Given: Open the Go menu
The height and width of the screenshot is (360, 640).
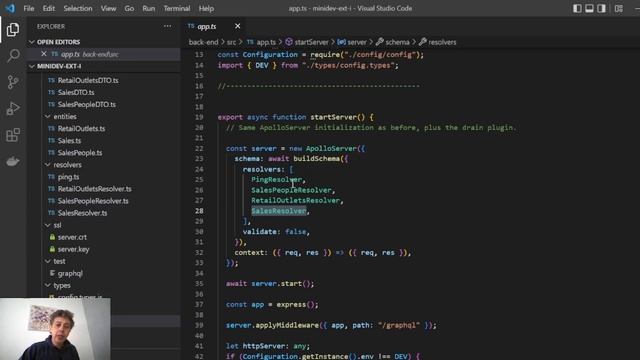Looking at the screenshot, I should (129, 8).
